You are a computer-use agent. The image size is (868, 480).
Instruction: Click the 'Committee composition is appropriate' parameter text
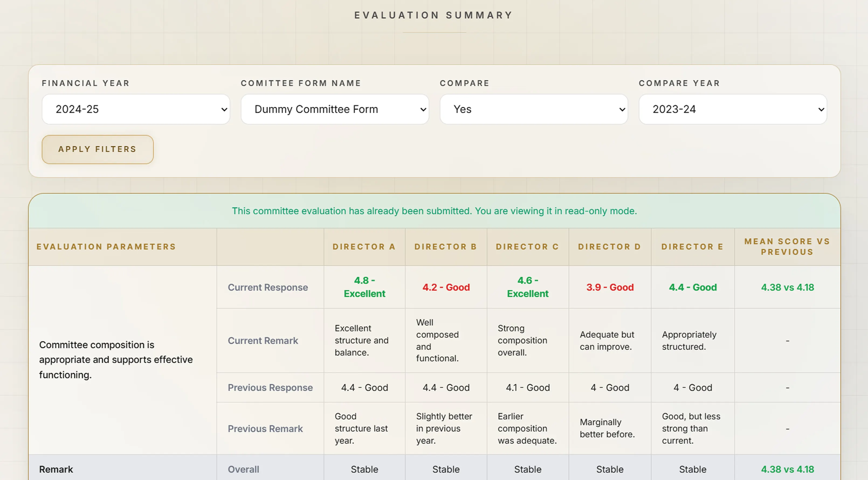116,360
